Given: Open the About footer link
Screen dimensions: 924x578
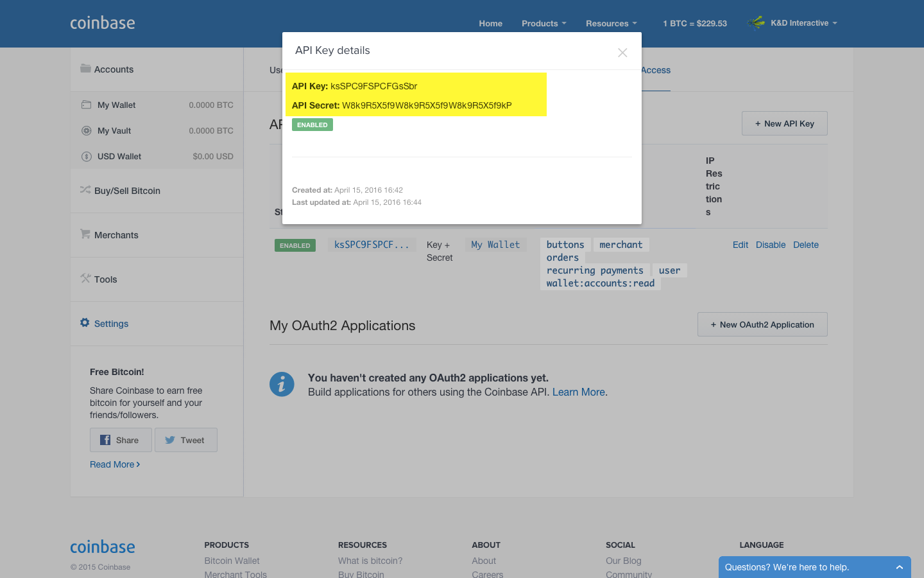Looking at the screenshot, I should click(484, 561).
